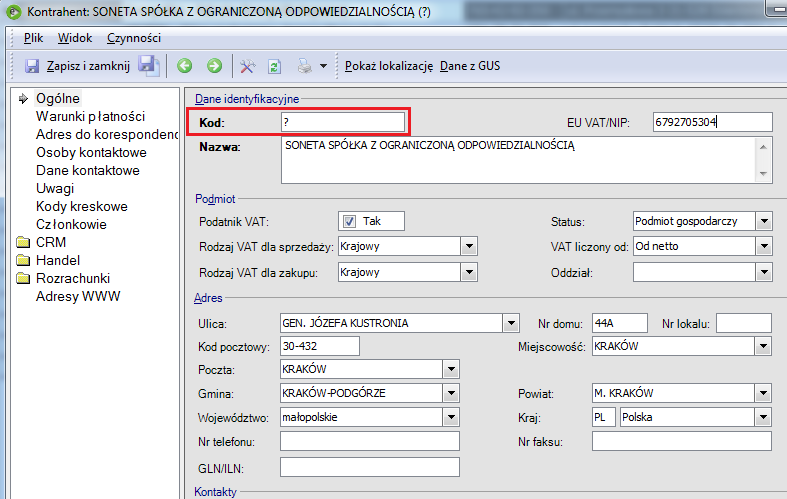Open the VAT liczony od dropdown
The image size is (787, 499).
tap(764, 246)
